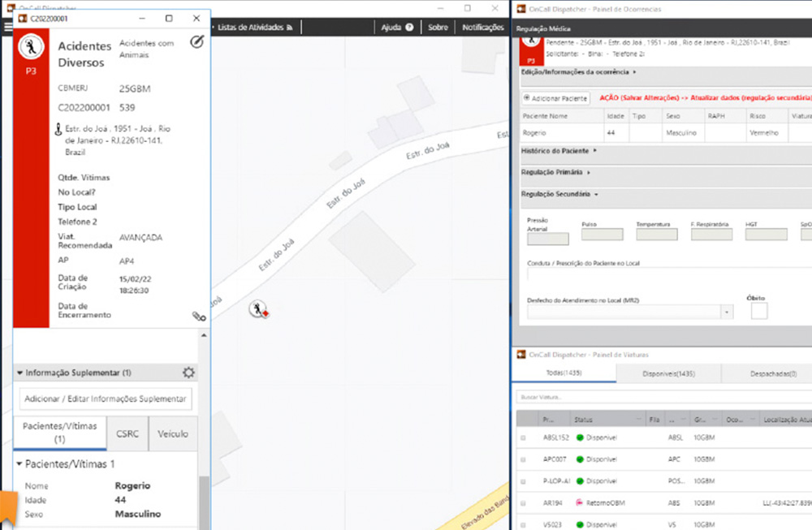812x530 pixels.
Task: Click the incident marker on the map
Action: coord(258,309)
